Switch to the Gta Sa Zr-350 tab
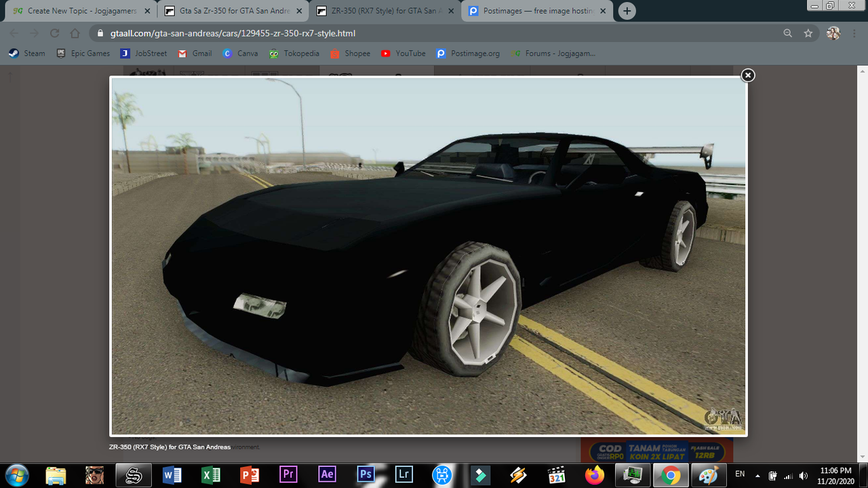 pos(234,11)
